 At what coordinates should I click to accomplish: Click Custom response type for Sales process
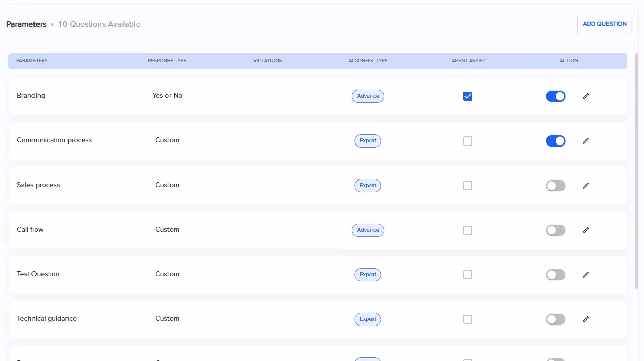click(x=167, y=185)
